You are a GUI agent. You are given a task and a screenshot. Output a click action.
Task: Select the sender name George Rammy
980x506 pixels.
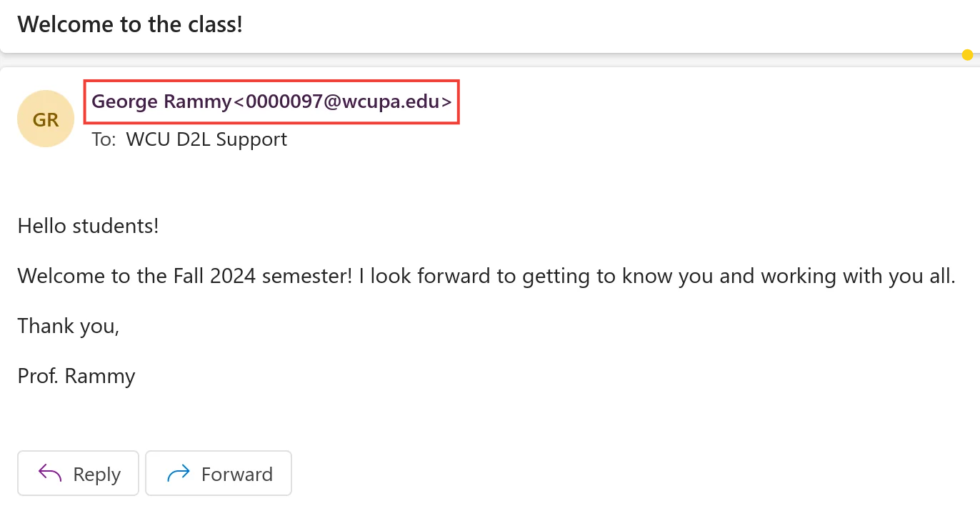coord(162,101)
